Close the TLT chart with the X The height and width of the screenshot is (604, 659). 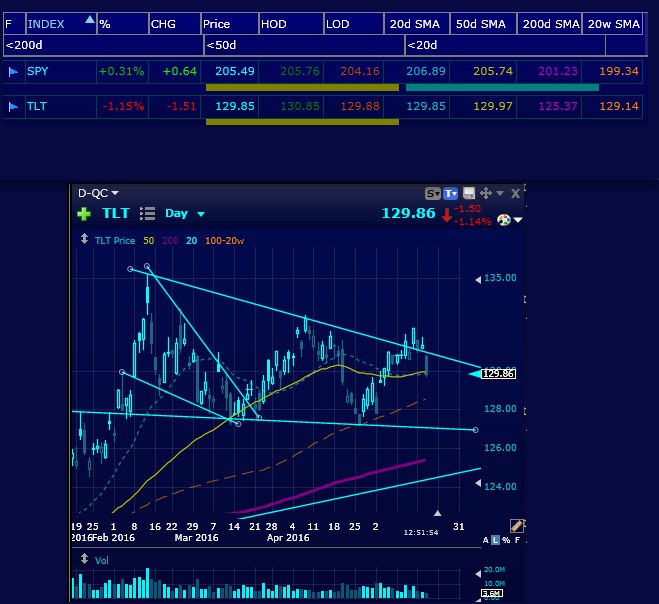[x=515, y=193]
